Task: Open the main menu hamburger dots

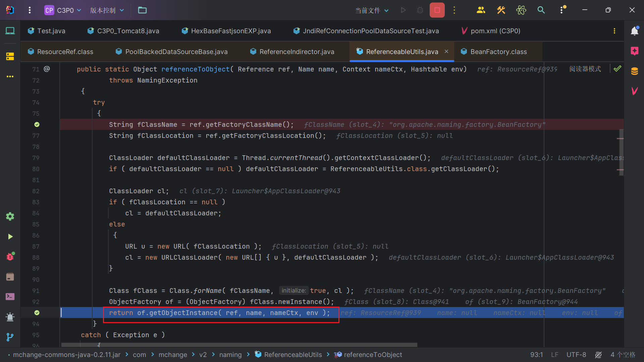Action: point(30,10)
